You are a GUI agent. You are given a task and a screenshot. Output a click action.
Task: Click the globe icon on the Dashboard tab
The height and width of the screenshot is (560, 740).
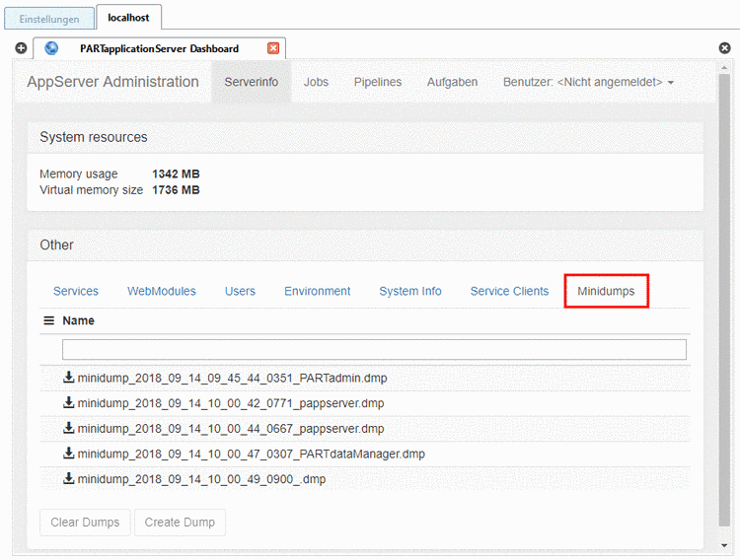click(51, 48)
